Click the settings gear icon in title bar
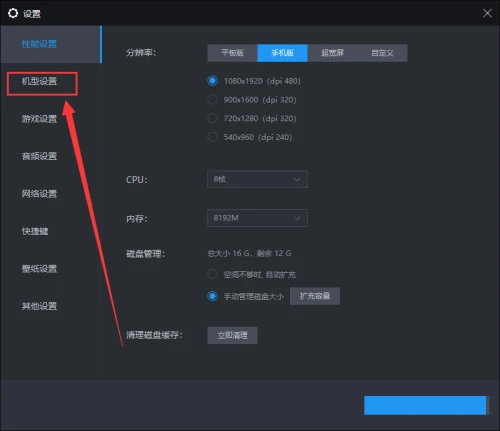 click(x=13, y=13)
